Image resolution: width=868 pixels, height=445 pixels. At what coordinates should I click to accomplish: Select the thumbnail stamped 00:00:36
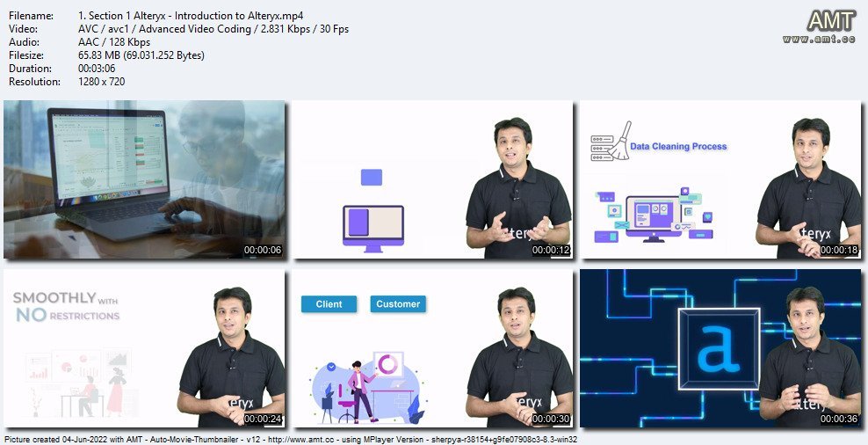(x=720, y=348)
